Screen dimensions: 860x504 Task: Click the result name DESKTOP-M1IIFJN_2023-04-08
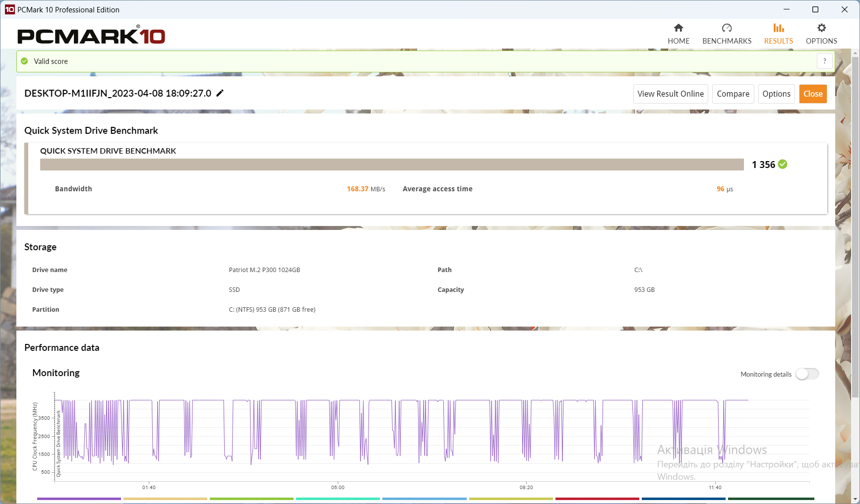pos(118,93)
